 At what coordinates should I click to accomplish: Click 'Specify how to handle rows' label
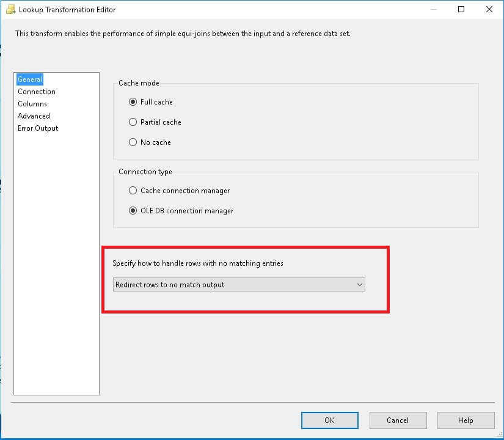click(198, 263)
